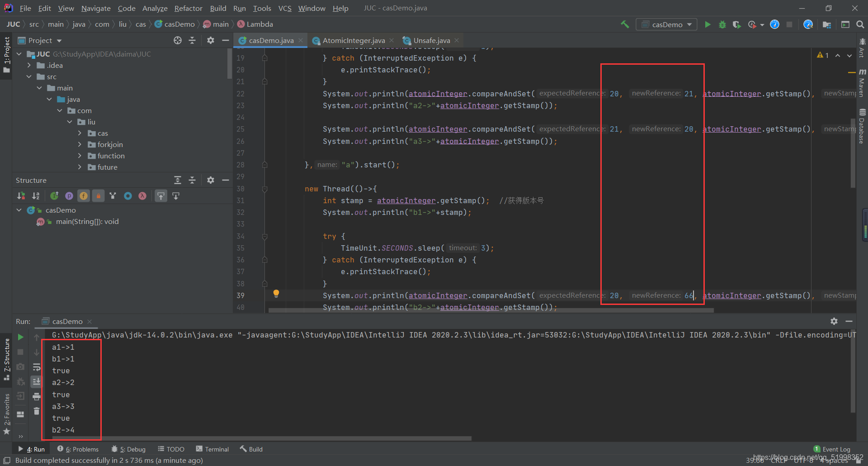Toggle show lambdas filter in Structure
The height and width of the screenshot is (466, 868).
142,196
